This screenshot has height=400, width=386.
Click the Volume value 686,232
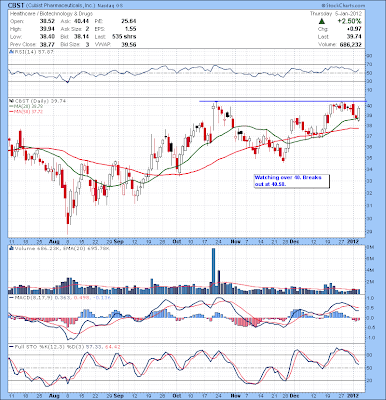coord(350,44)
